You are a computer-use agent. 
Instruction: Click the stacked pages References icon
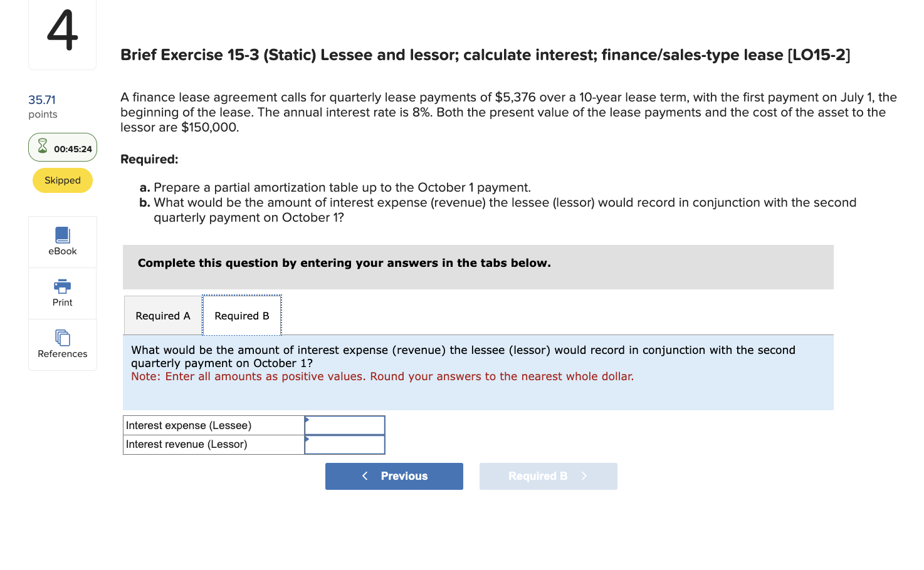click(62, 338)
